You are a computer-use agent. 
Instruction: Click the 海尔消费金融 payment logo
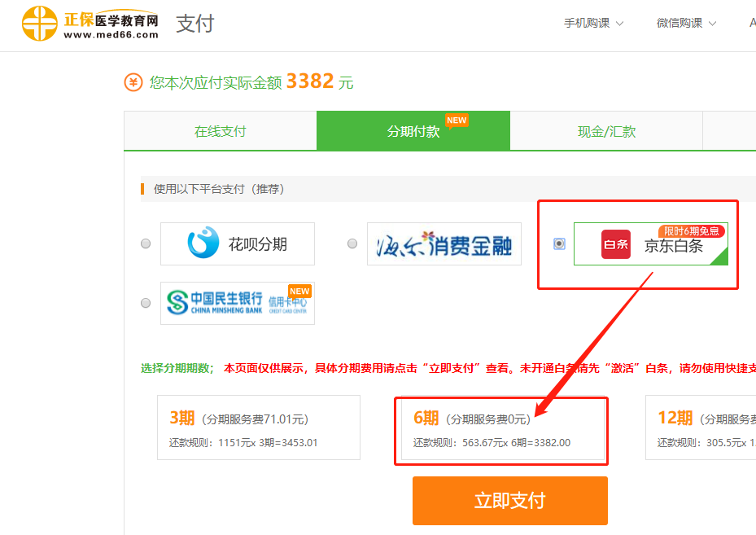coord(444,243)
